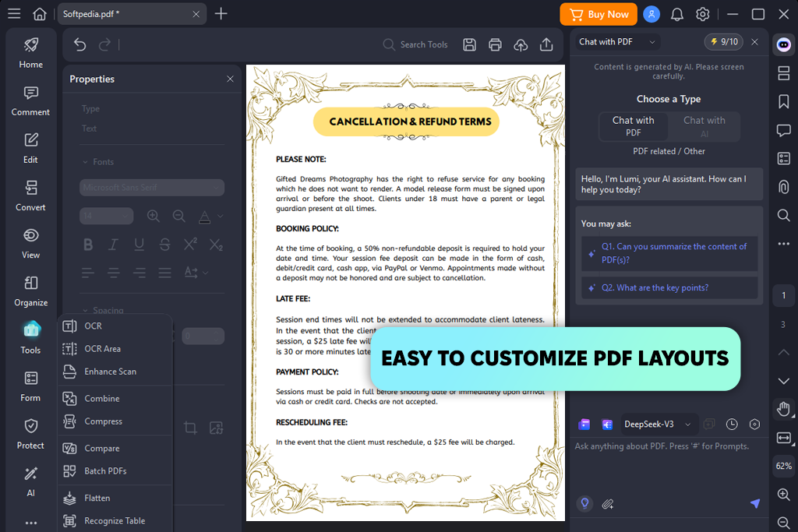
Task: Click the Search Tools field
Action: tap(415, 44)
